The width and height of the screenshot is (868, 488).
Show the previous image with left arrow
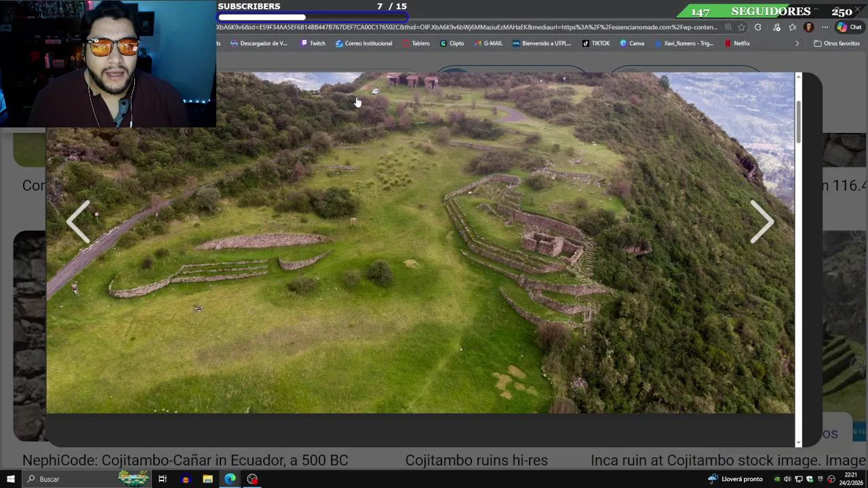tap(78, 222)
